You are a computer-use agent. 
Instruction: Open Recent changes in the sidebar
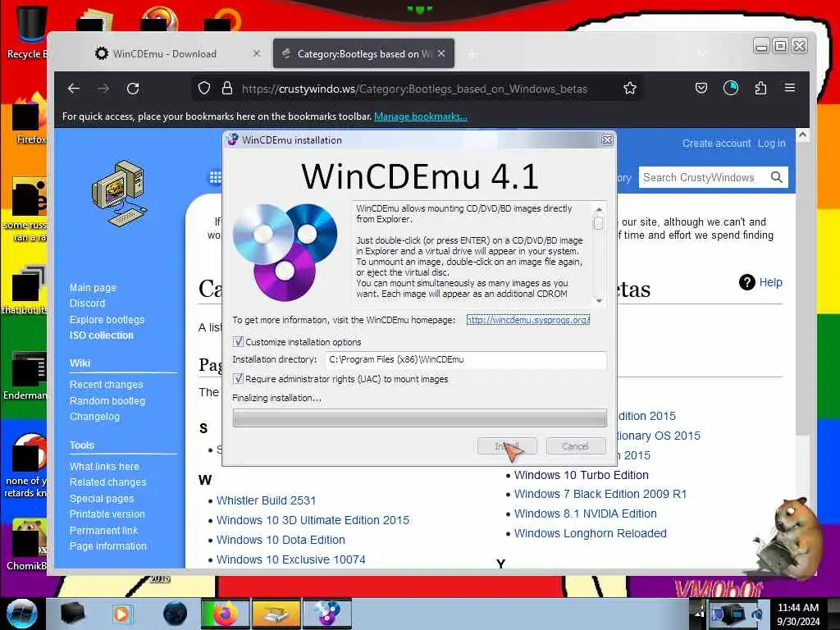click(x=106, y=385)
